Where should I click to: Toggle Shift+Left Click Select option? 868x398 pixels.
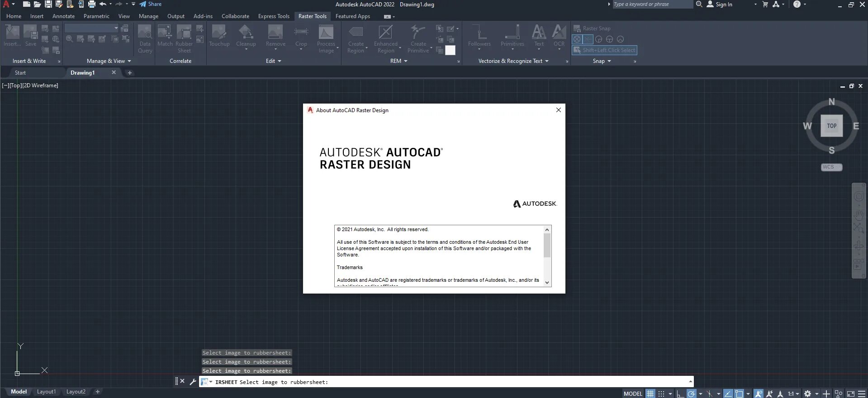pos(604,50)
